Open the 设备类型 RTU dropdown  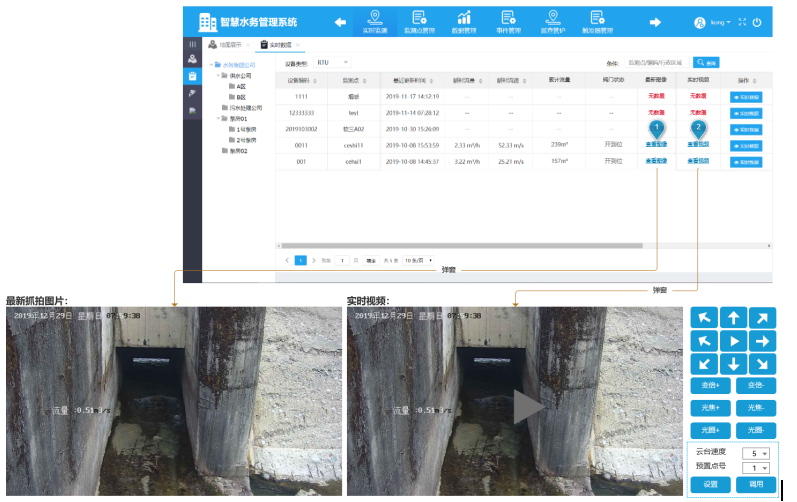333,62
